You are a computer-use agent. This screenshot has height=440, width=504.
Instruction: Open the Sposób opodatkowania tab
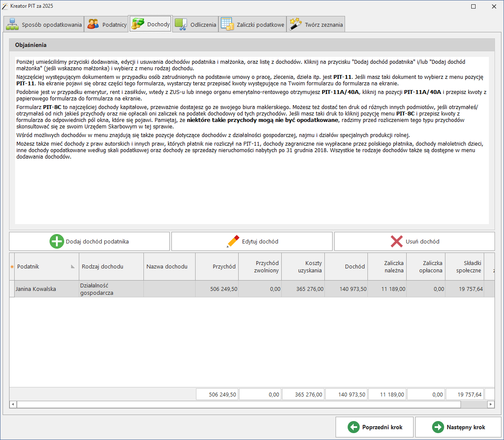[x=44, y=25]
